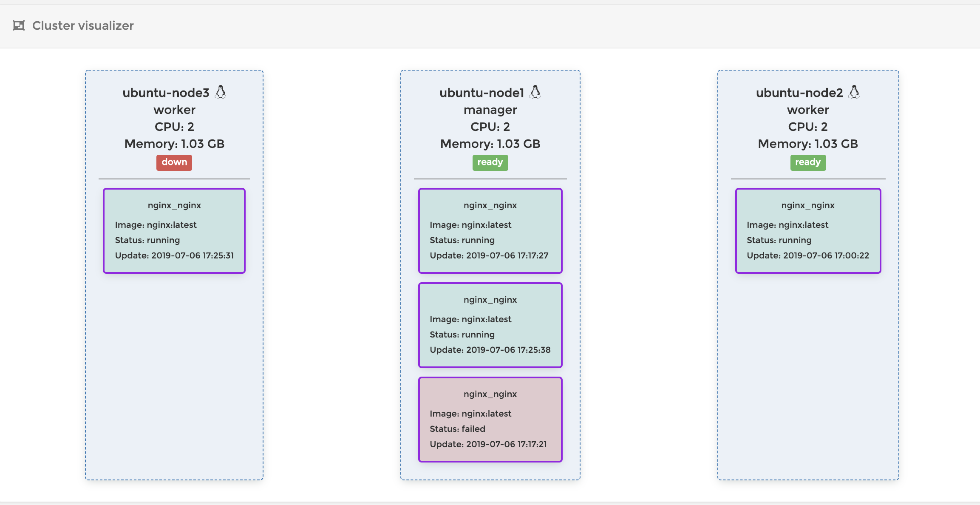Select the failed nginx_nginx task card
980x505 pixels.
(490, 419)
